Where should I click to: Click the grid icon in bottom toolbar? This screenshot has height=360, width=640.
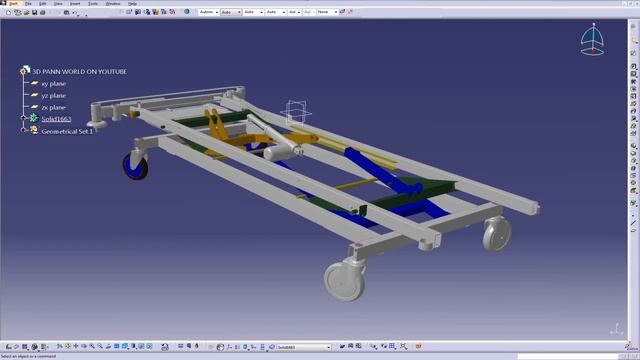[x=392, y=346]
